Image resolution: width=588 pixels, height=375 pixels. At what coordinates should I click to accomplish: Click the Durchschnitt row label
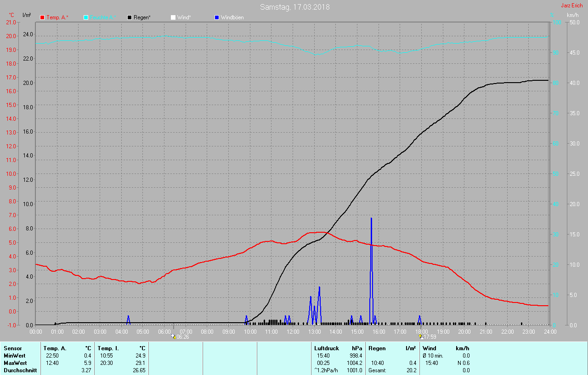(x=20, y=370)
